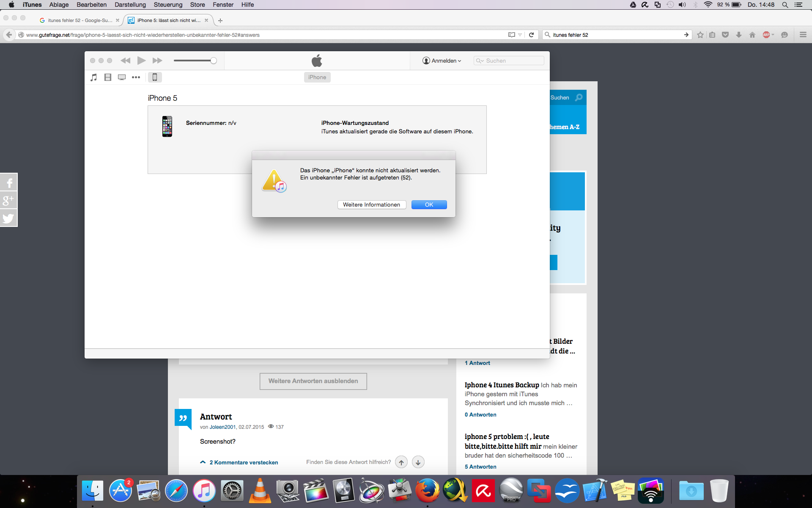This screenshot has height=508, width=812.
Task: Open the Firefox downloads arrow icon
Action: (739, 35)
